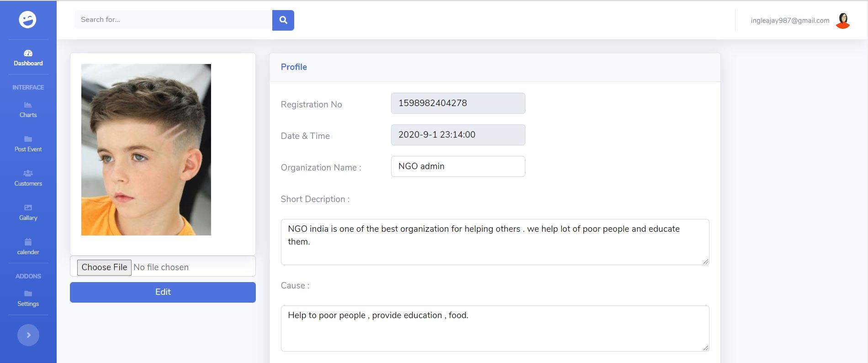Viewport: 868px width, 363px height.
Task: Click the Search for... input field
Action: tap(173, 20)
